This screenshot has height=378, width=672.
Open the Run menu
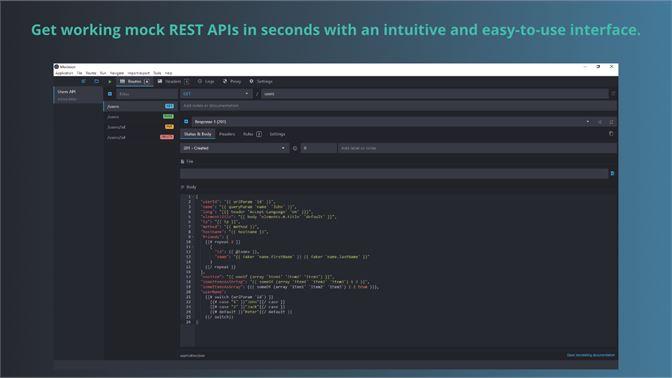(103, 73)
